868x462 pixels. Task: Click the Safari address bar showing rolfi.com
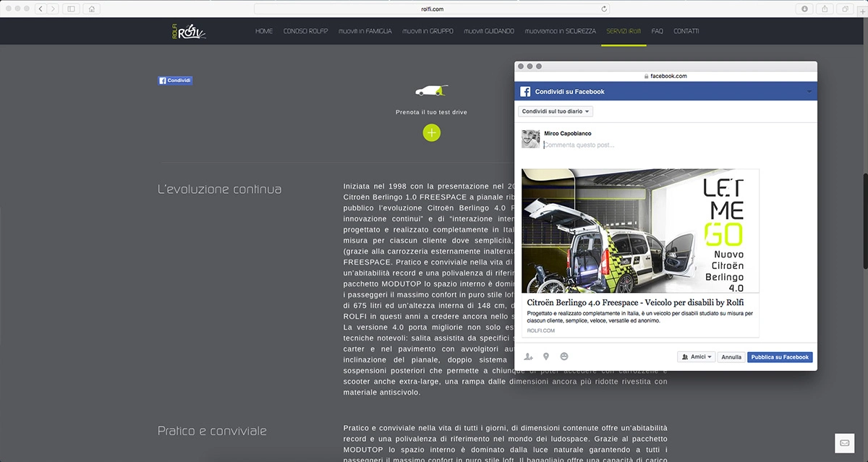(x=432, y=9)
